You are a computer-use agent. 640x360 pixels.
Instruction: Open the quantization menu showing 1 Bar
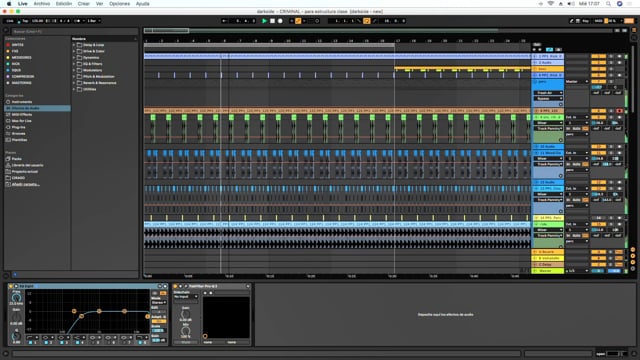(93, 21)
